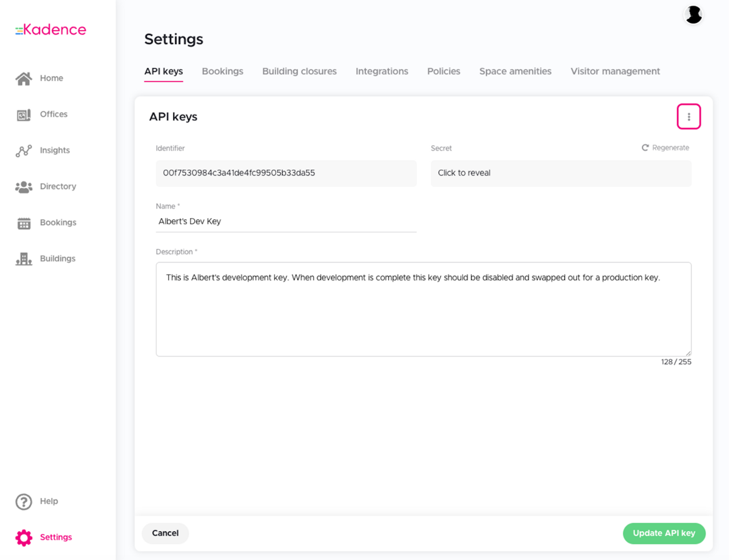Screen dimensions: 732x560
Task: Click the Home house icon in sidebar
Action: click(23, 78)
